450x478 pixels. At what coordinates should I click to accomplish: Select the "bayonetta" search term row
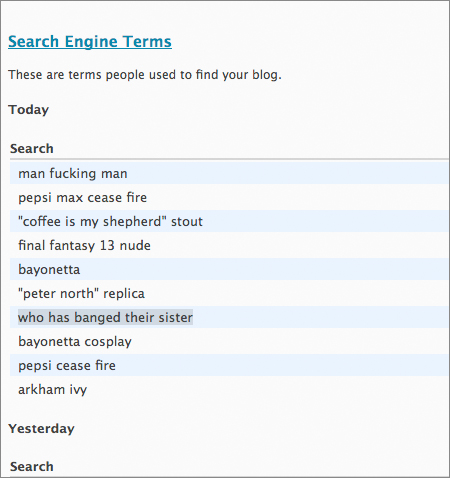tap(229, 269)
